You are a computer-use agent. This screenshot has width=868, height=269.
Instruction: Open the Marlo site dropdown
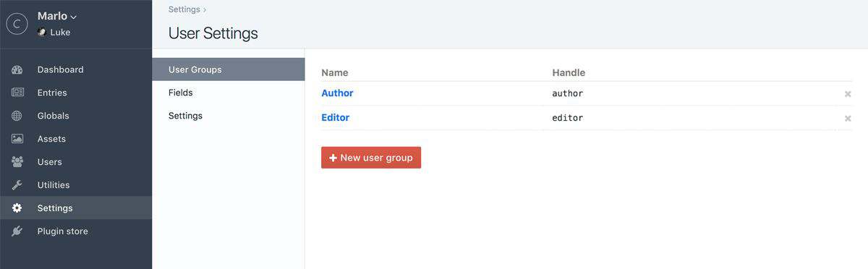[57, 16]
